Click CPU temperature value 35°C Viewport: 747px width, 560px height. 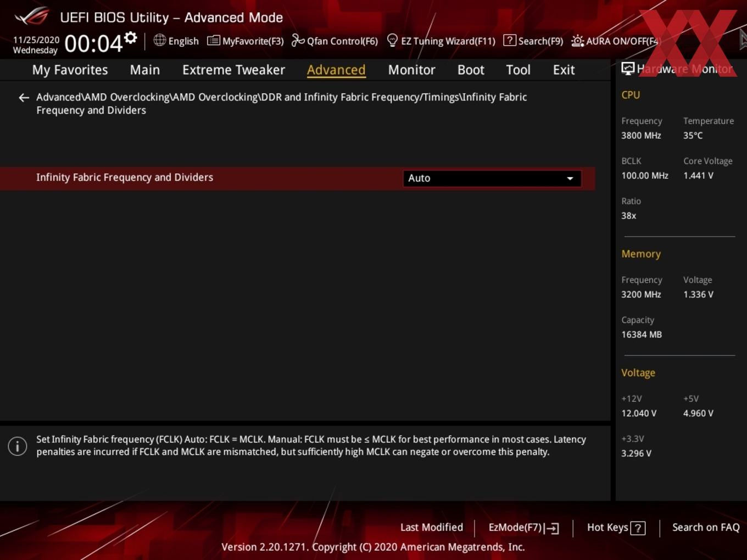click(693, 135)
